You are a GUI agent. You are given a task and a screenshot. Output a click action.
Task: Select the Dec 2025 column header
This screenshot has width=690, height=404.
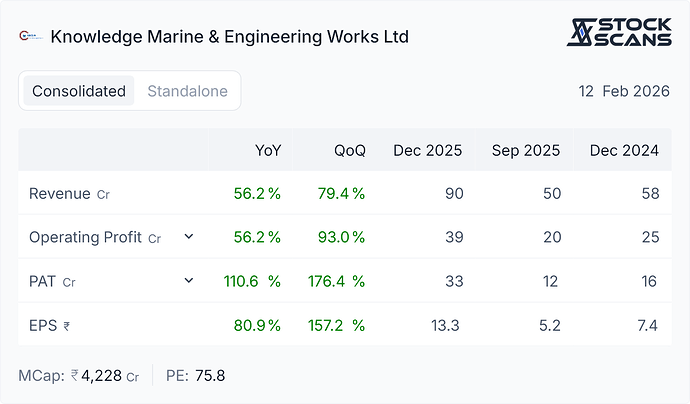click(427, 151)
